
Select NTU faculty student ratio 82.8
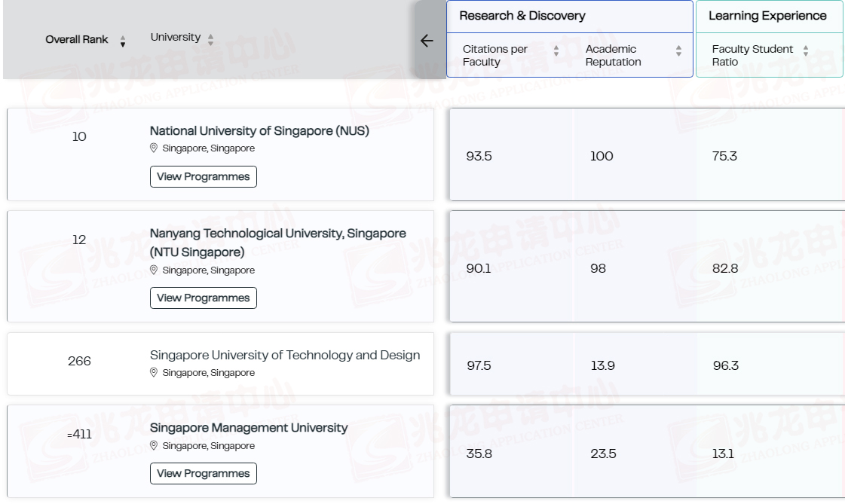[725, 268]
